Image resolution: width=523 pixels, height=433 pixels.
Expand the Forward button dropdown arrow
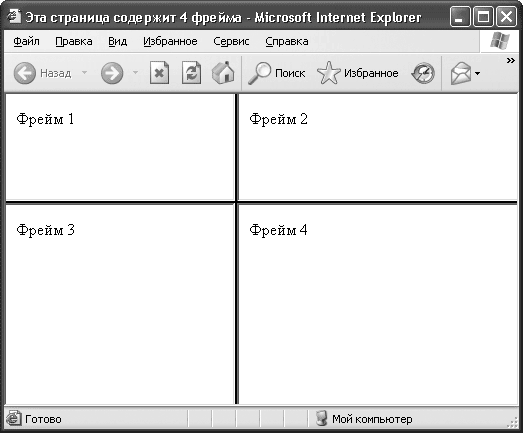135,72
